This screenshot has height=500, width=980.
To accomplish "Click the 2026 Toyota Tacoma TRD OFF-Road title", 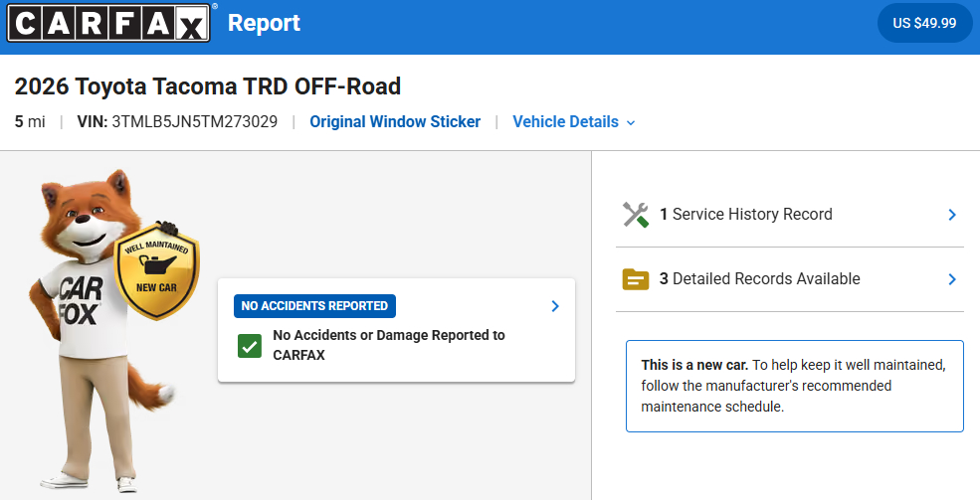I will (x=208, y=86).
